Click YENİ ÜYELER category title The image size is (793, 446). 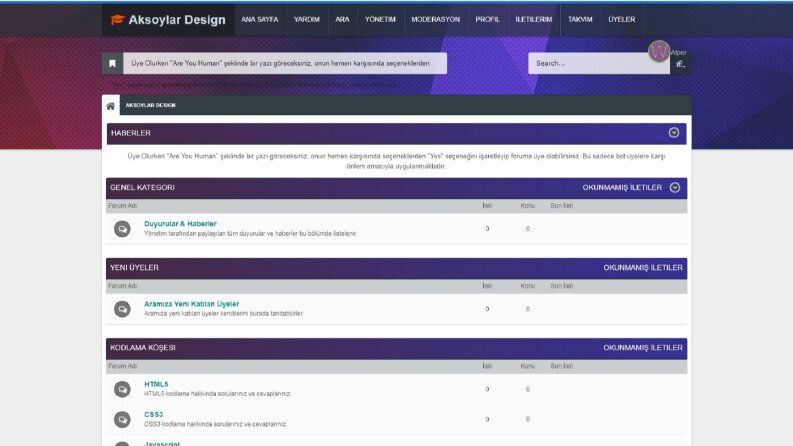pyautogui.click(x=134, y=267)
